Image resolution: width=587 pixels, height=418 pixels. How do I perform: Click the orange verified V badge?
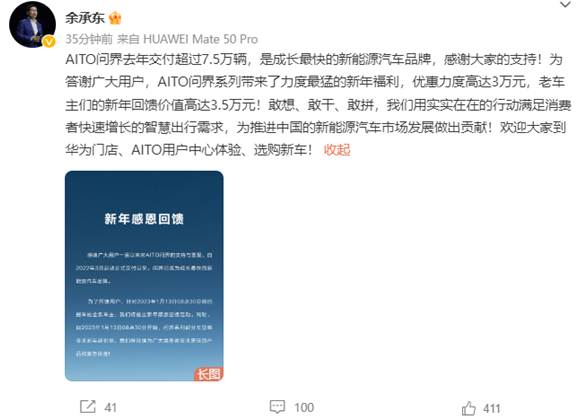(49, 41)
